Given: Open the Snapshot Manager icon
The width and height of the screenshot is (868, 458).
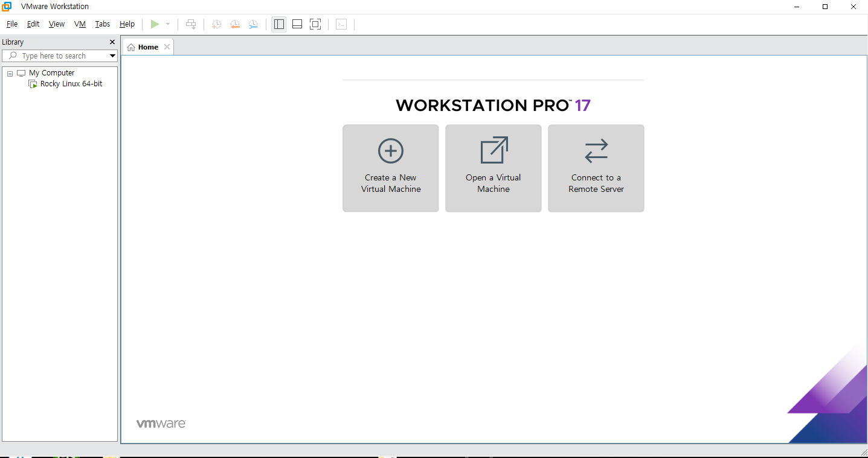Looking at the screenshot, I should [253, 24].
